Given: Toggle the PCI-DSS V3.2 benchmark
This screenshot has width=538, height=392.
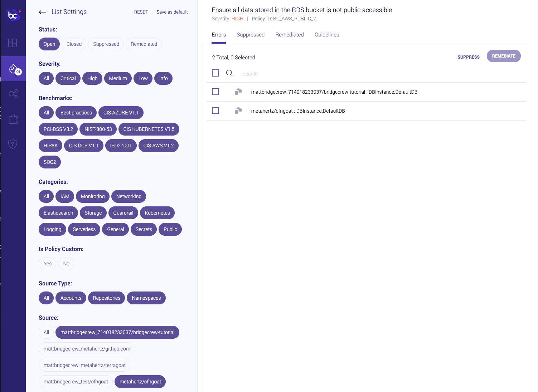Looking at the screenshot, I should (58, 129).
